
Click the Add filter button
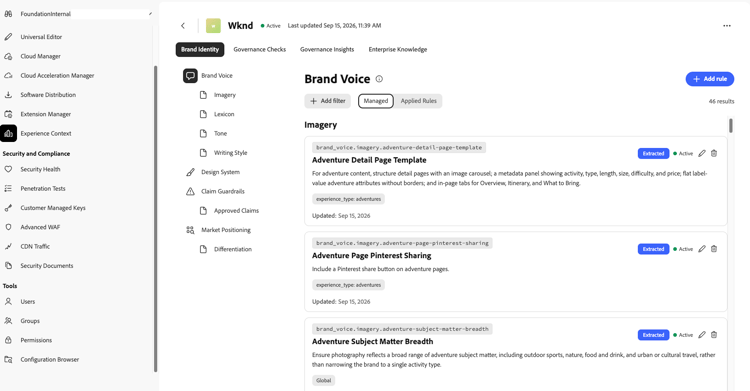pos(328,101)
